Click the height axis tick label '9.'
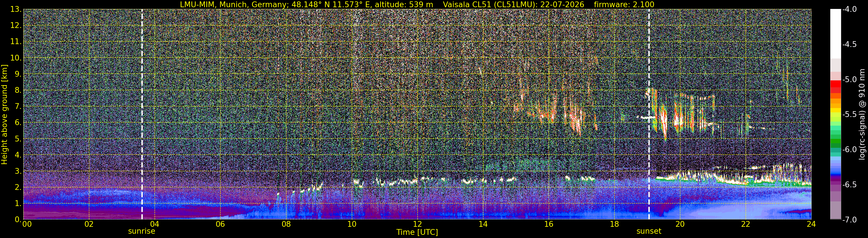This screenshot has height=238, width=868. click(18, 74)
